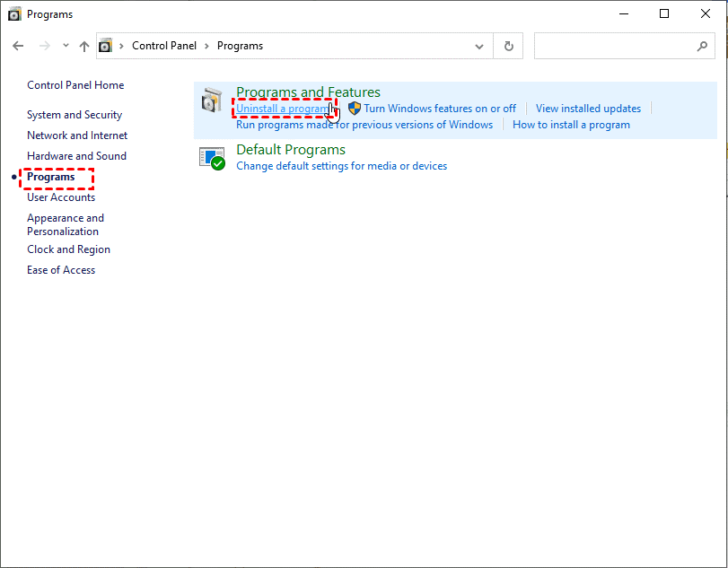The height and width of the screenshot is (568, 728).
Task: Click the Control Panel icon in address bar
Action: coord(105,46)
